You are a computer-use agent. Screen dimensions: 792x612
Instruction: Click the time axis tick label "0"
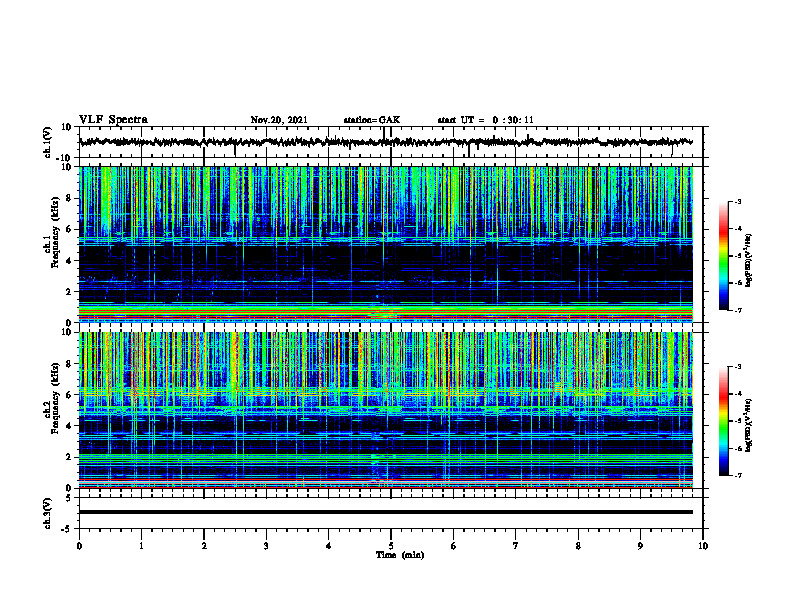(x=79, y=546)
